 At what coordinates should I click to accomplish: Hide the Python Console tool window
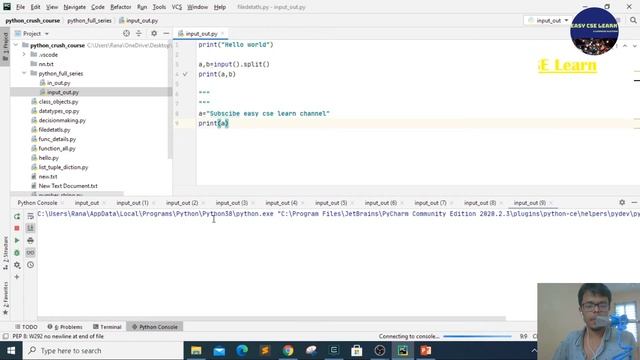[634, 202]
